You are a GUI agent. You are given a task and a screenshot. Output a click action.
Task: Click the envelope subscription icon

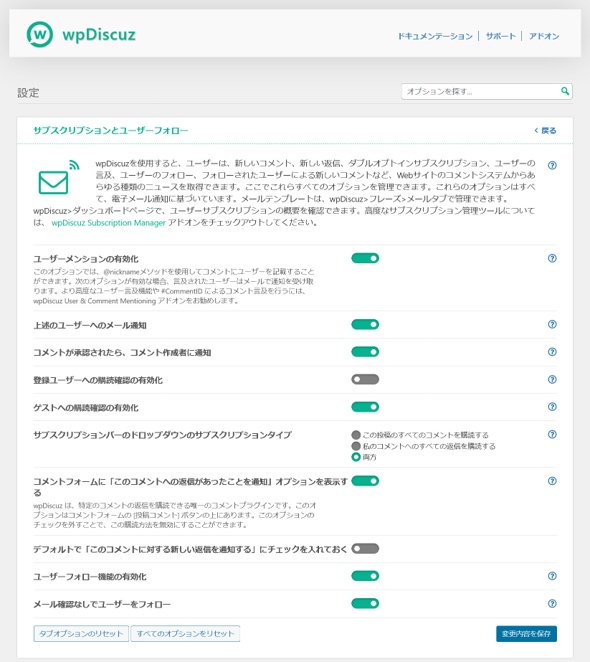(59, 177)
